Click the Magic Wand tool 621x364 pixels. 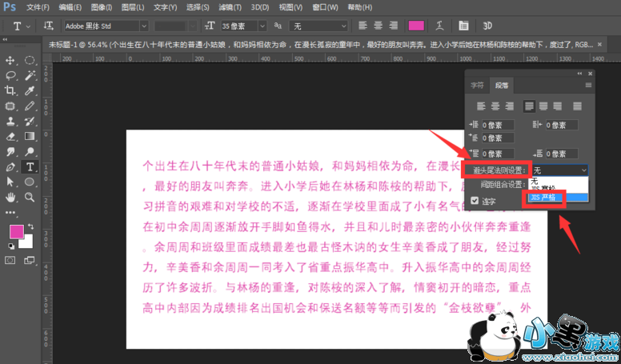pos(30,75)
